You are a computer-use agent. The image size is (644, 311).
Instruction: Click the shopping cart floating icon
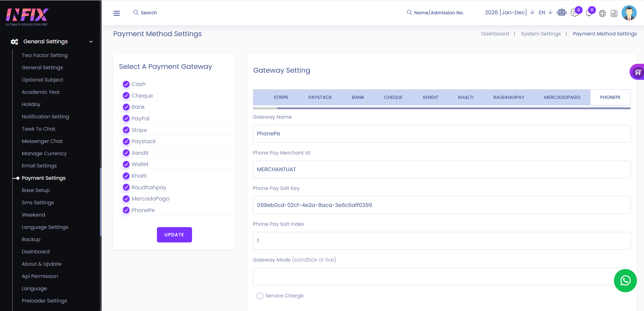[638, 72]
